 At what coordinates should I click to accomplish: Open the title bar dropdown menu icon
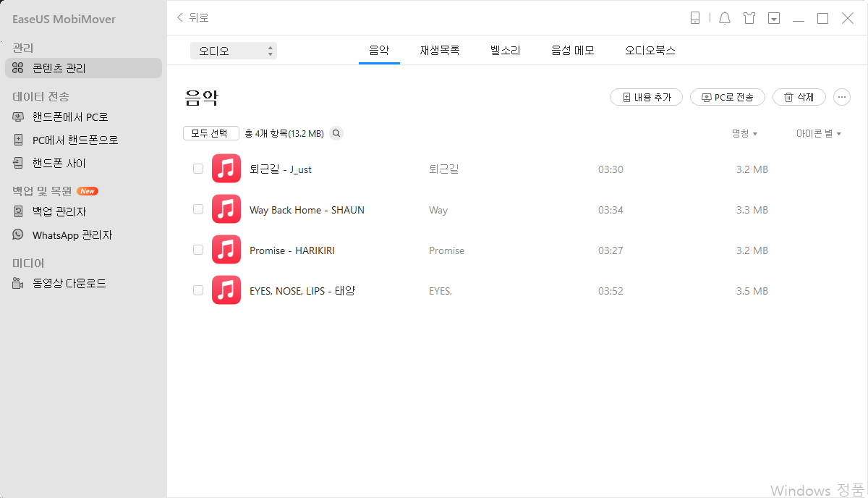[774, 18]
